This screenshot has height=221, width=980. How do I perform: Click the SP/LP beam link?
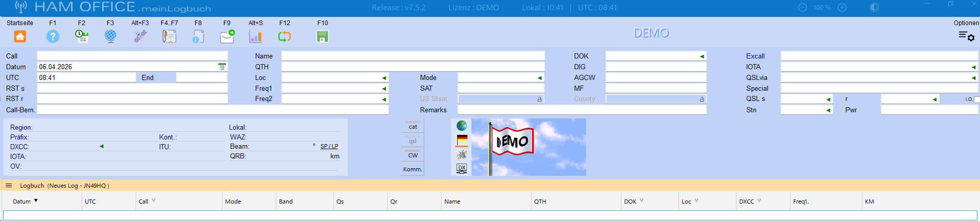(329, 147)
